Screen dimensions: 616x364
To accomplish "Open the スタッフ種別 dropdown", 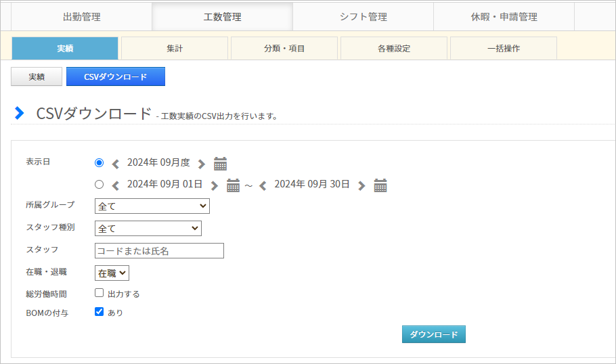I will pyautogui.click(x=148, y=229).
